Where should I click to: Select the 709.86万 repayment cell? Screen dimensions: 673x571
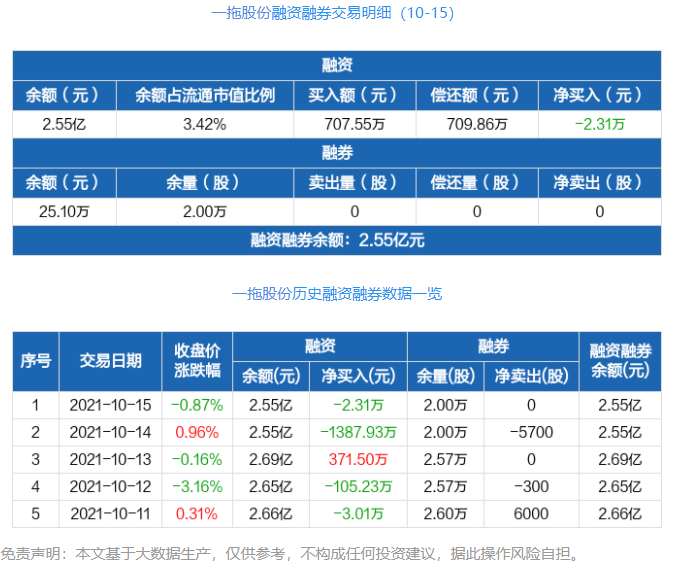coord(477,125)
